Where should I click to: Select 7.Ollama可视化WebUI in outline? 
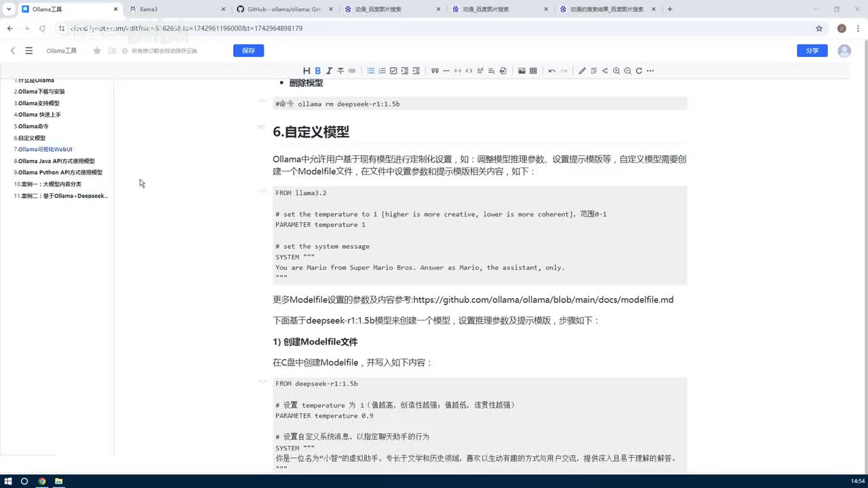[43, 149]
